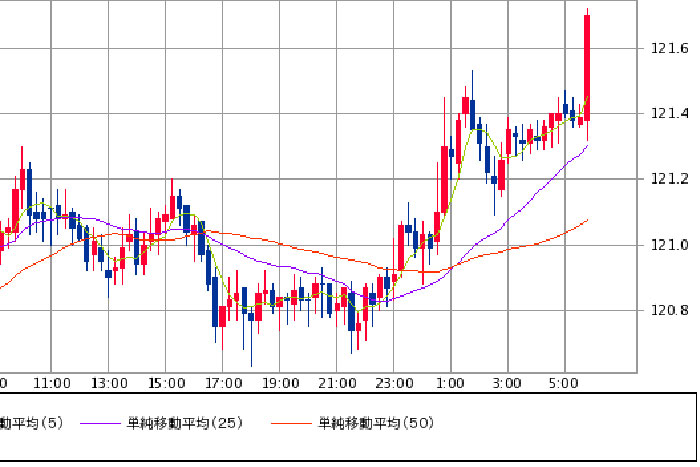Select the 121.0 price level label
The width and height of the screenshot is (700, 467).
pos(669,245)
